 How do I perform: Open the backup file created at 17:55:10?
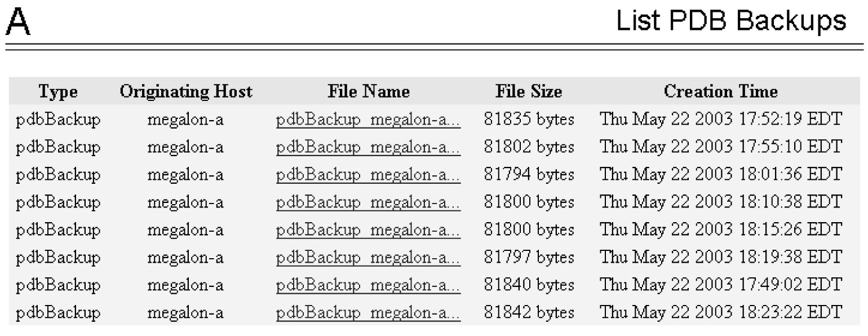click(x=368, y=147)
